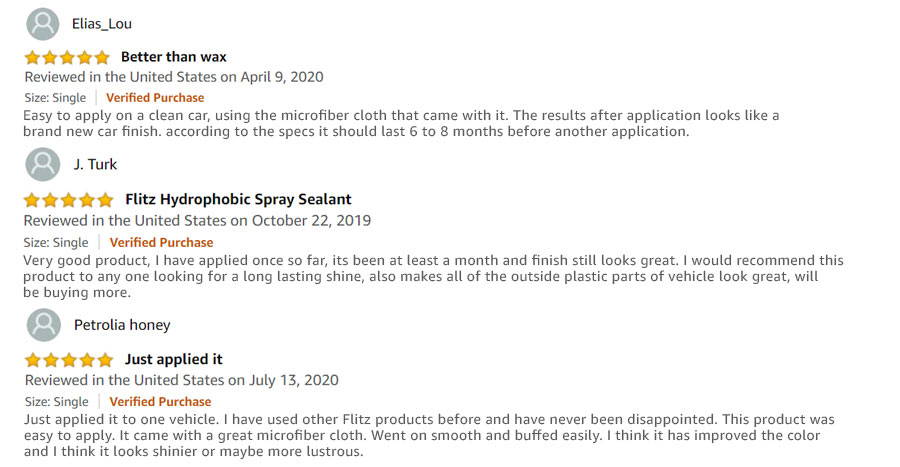Click the review body text starting 'Very good product'

click(x=433, y=277)
